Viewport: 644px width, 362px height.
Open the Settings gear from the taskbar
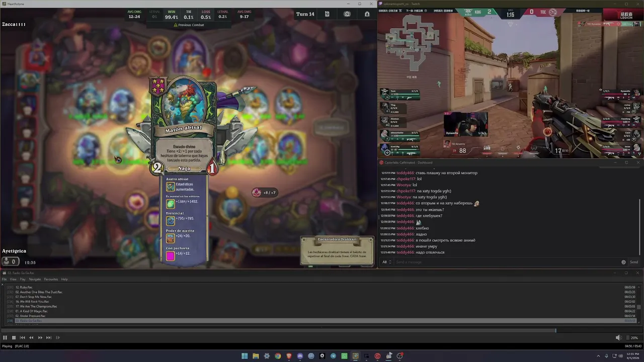click(x=267, y=356)
